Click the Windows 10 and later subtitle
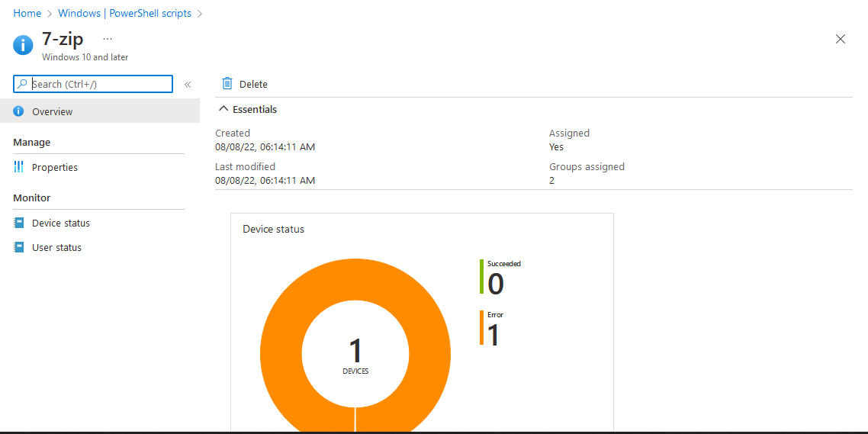The height and width of the screenshot is (434, 868). (85, 57)
